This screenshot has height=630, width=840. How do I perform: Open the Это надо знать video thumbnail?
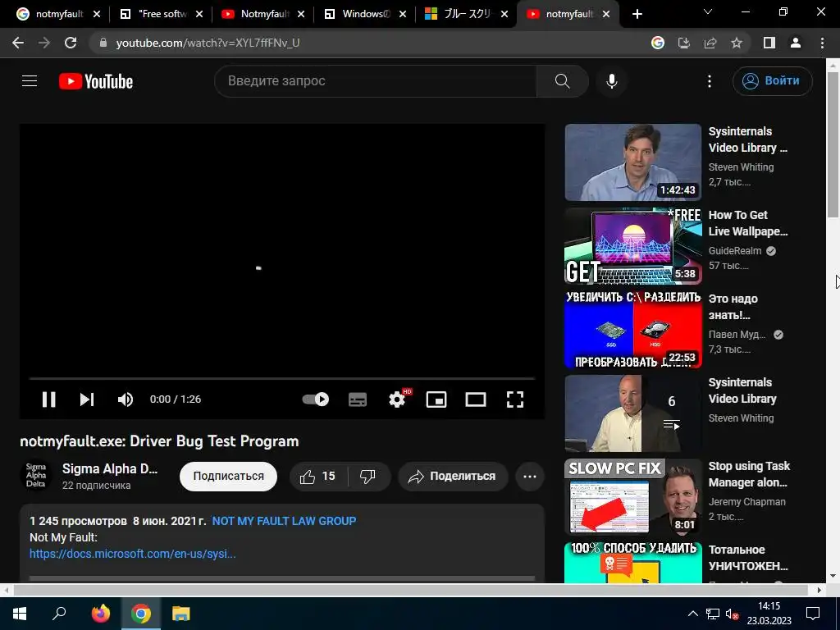632,330
